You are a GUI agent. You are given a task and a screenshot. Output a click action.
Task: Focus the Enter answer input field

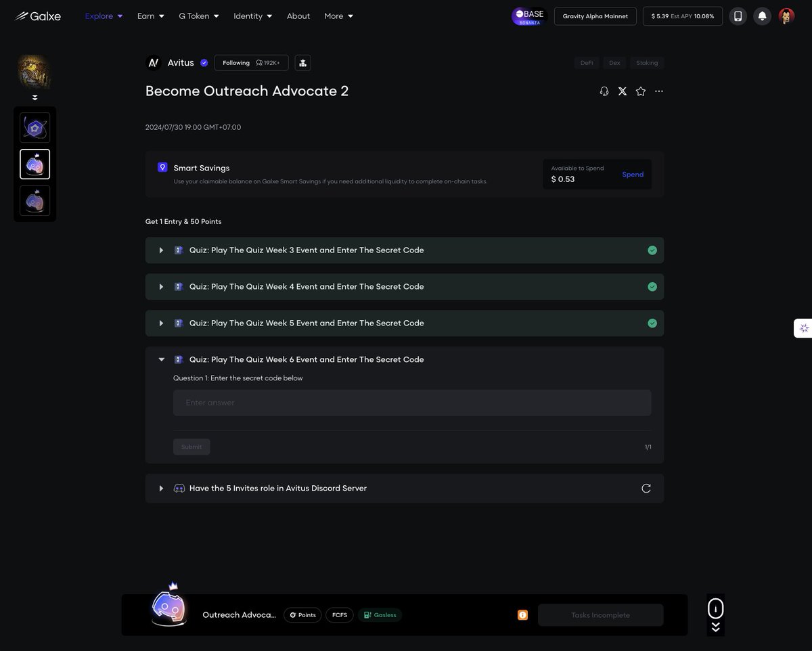point(412,403)
